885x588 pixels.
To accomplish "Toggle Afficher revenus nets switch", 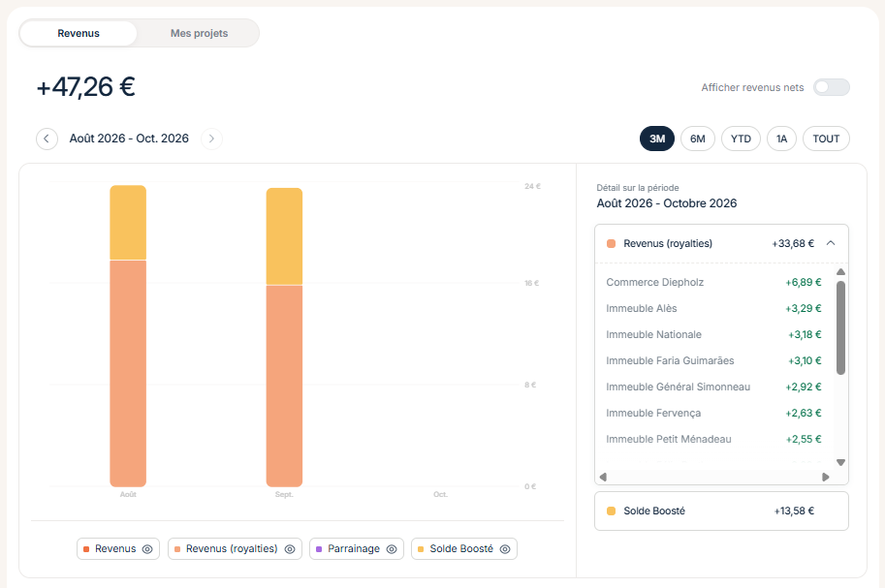I will 831,87.
